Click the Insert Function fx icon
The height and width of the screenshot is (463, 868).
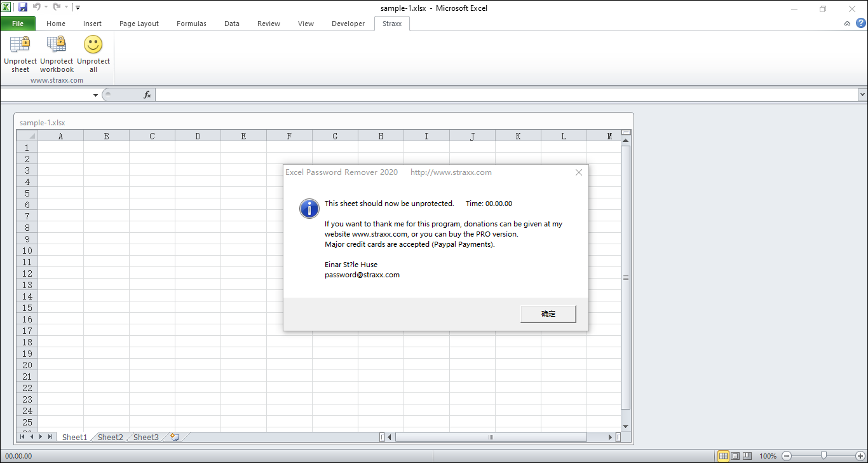coord(147,95)
